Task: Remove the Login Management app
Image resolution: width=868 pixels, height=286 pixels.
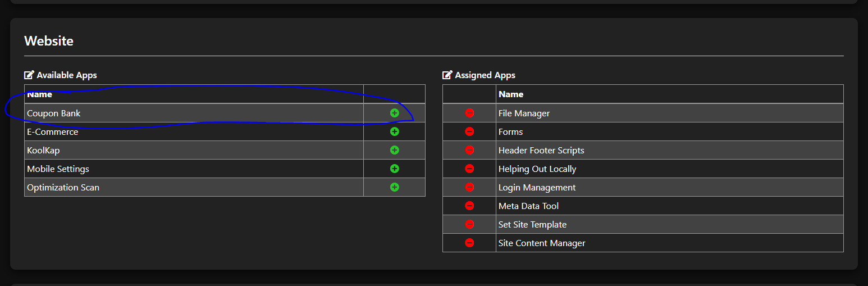Action: click(469, 187)
